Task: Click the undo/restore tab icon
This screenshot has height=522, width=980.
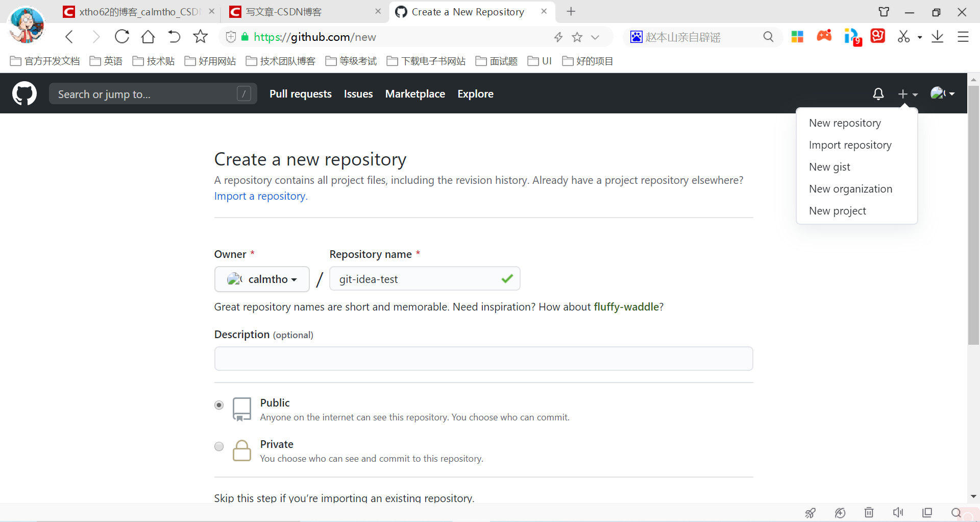Action: pos(174,37)
